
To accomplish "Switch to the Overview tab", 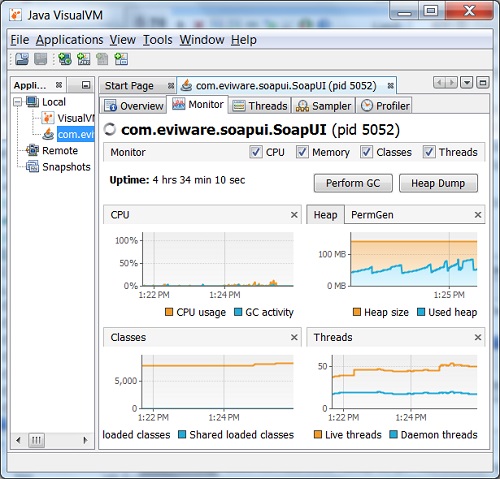I will pos(134,106).
